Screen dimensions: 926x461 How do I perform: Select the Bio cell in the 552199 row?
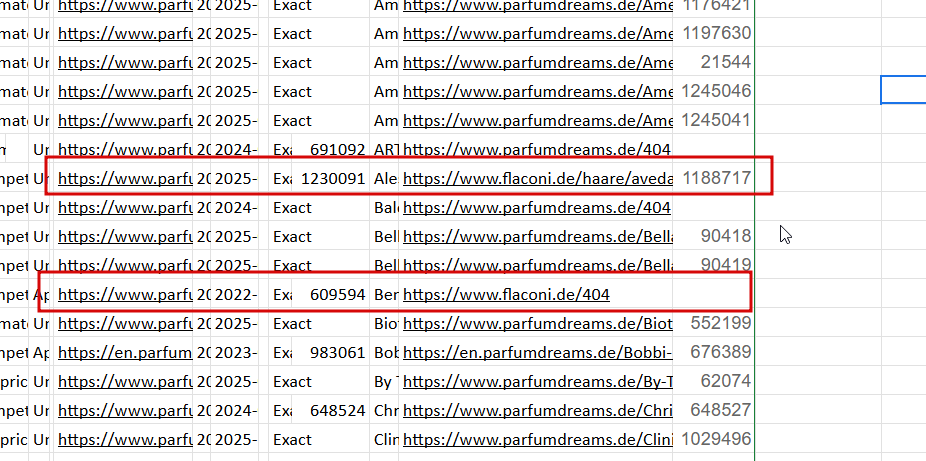click(385, 323)
